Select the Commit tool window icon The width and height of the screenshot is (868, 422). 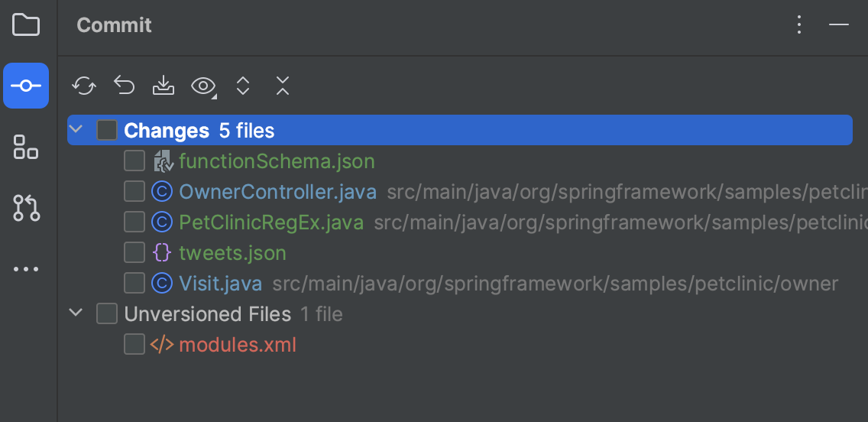click(x=26, y=86)
